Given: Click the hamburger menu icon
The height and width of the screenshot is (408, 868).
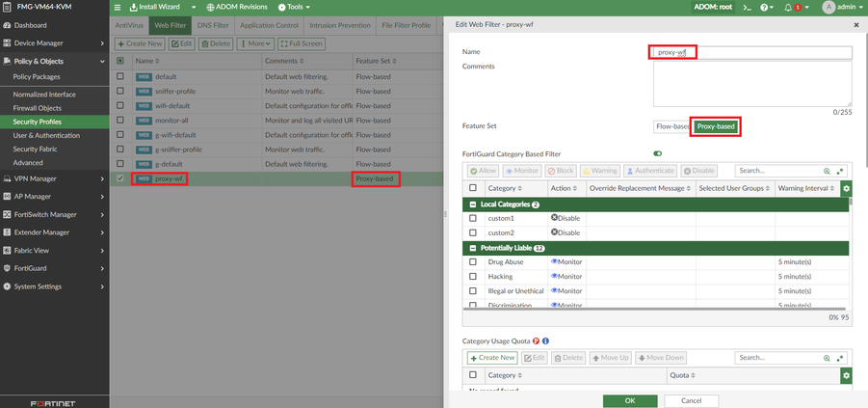Looking at the screenshot, I should pos(118,7).
